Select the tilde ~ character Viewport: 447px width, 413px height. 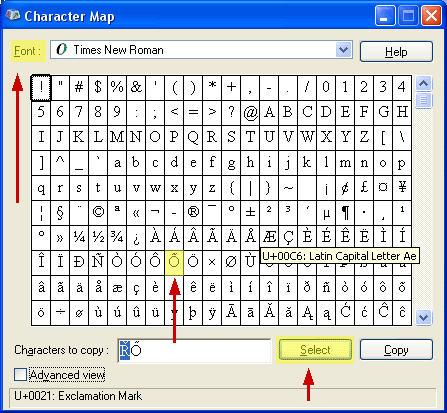[x=288, y=188]
